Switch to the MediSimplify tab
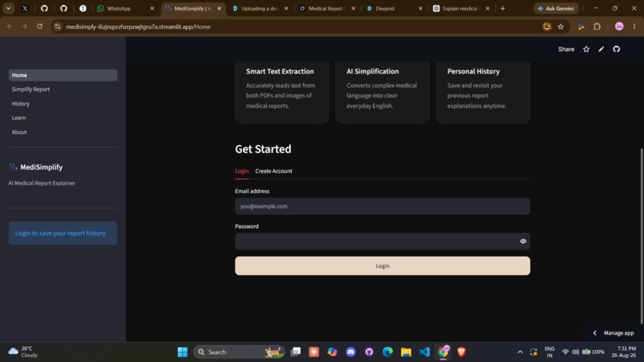 pyautogui.click(x=193, y=8)
